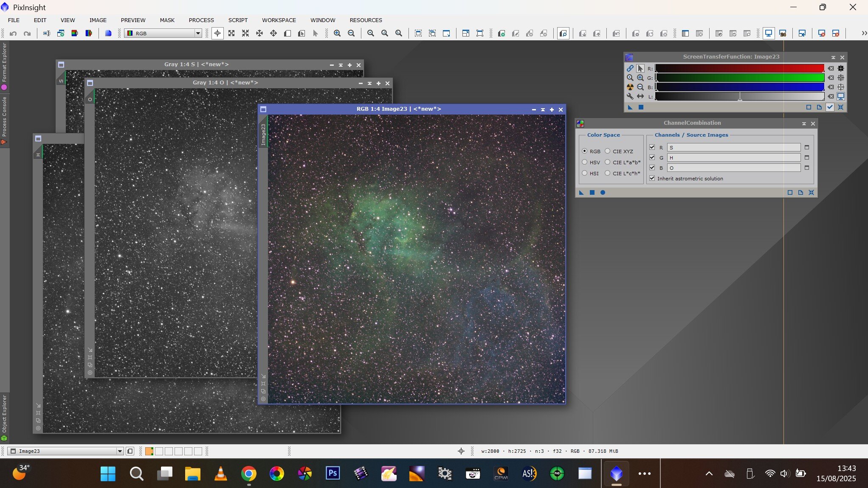Viewport: 868px width, 488px height.
Task: Click the STF wrench settings icon
Action: point(630,96)
